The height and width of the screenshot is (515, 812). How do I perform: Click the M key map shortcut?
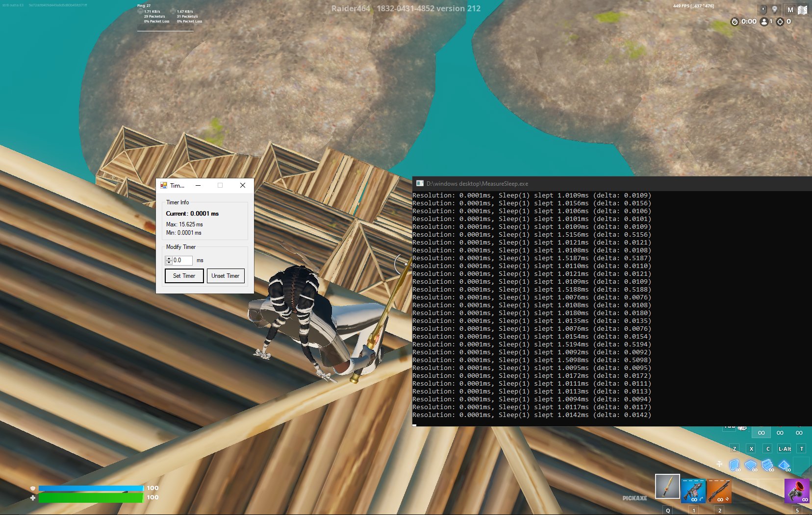click(x=790, y=10)
